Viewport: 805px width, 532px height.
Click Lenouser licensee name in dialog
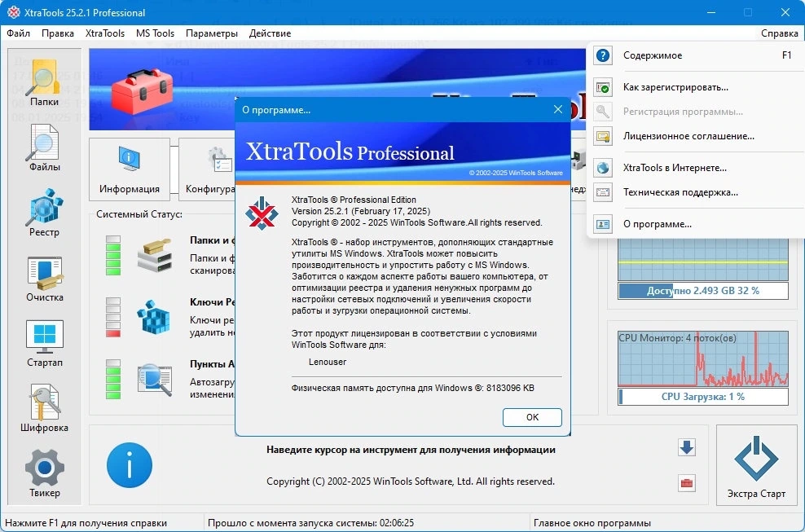click(x=328, y=362)
